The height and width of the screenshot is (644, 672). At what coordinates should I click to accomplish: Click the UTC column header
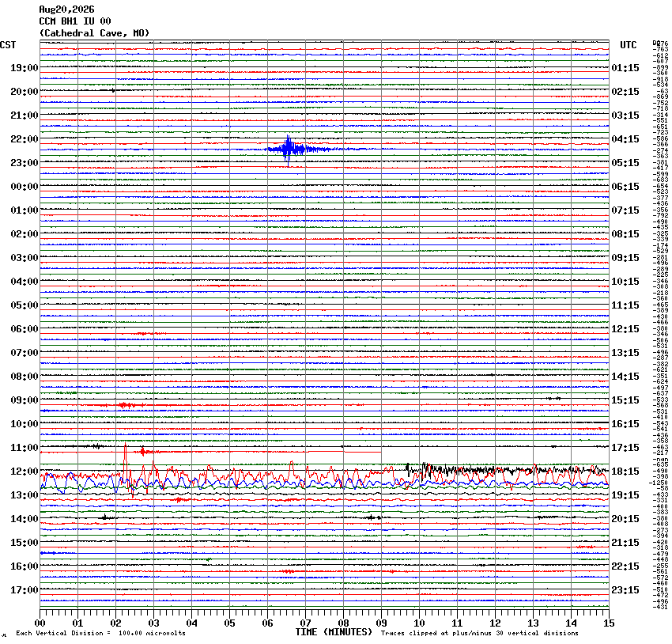(x=629, y=45)
